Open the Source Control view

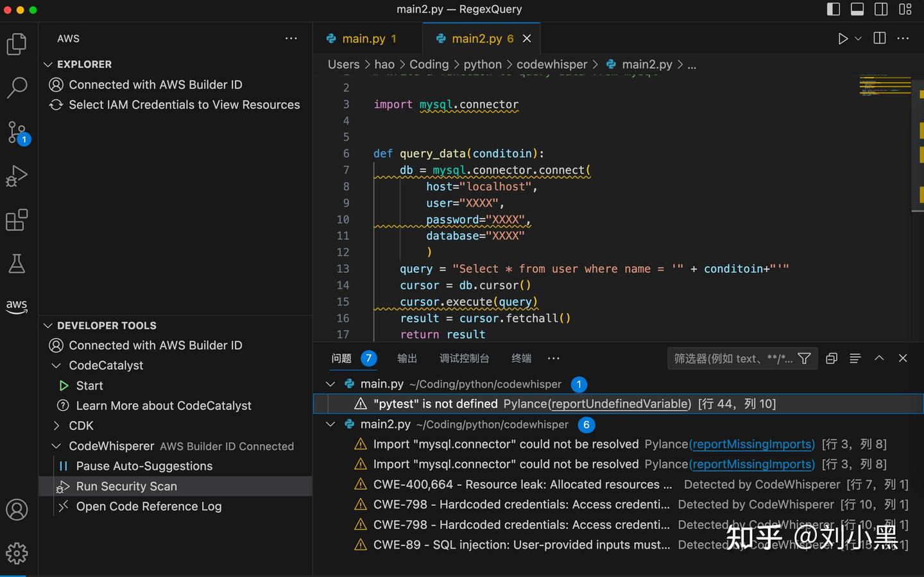tap(17, 132)
